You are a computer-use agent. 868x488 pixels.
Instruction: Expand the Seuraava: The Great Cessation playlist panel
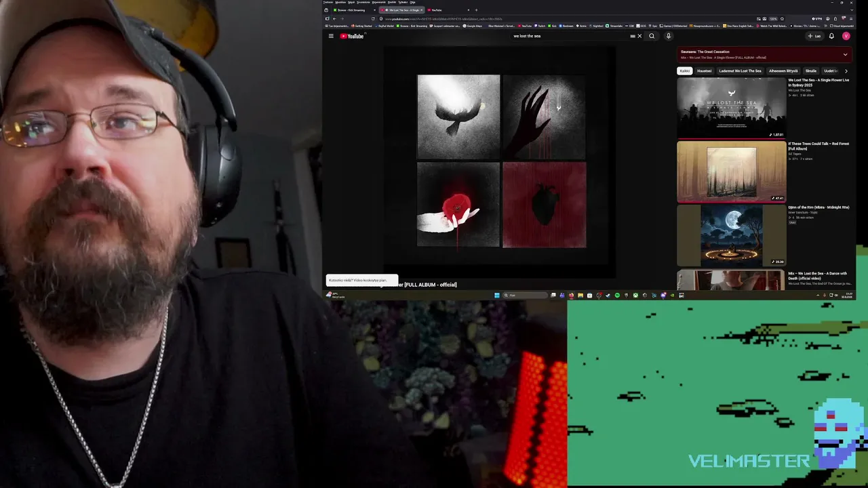845,54
